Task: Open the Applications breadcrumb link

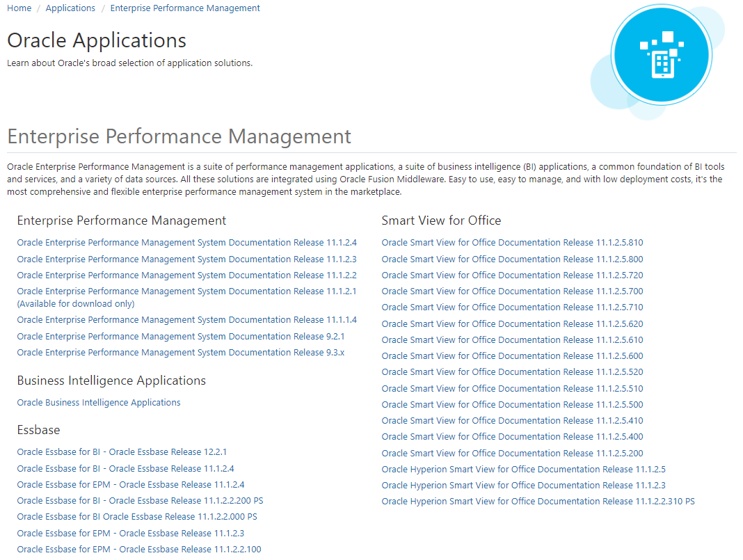Action: [70, 8]
